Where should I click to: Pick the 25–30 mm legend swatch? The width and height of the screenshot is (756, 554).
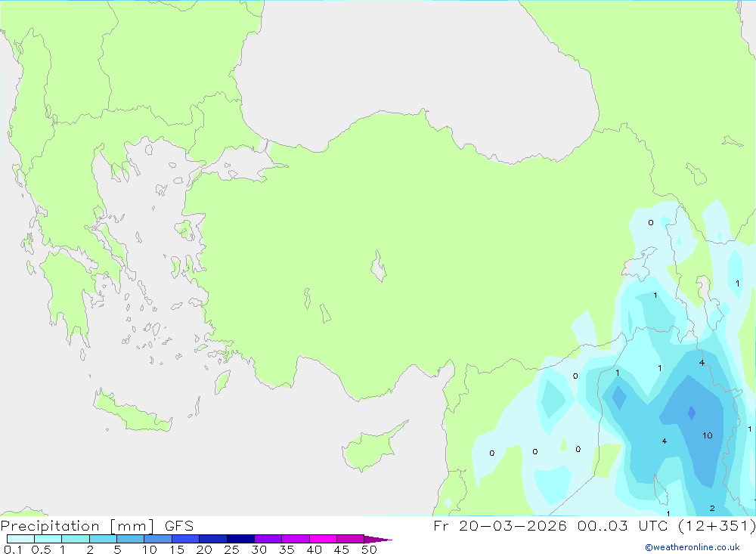pyautogui.click(x=240, y=539)
